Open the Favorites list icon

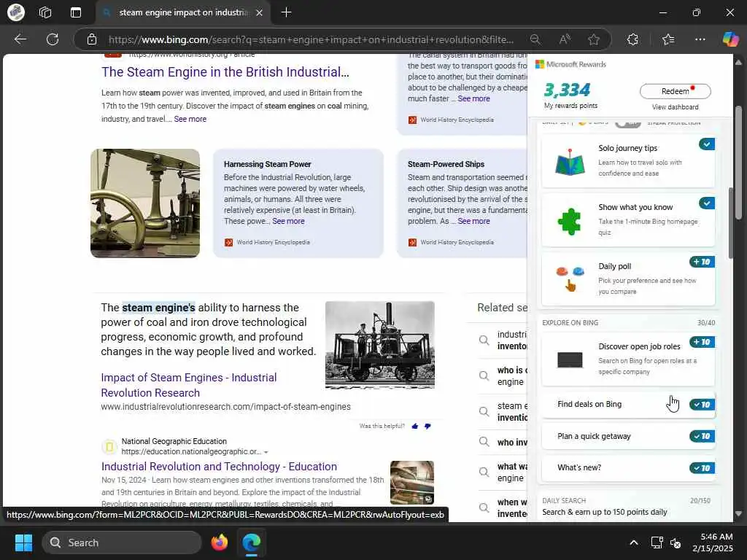[x=668, y=39]
